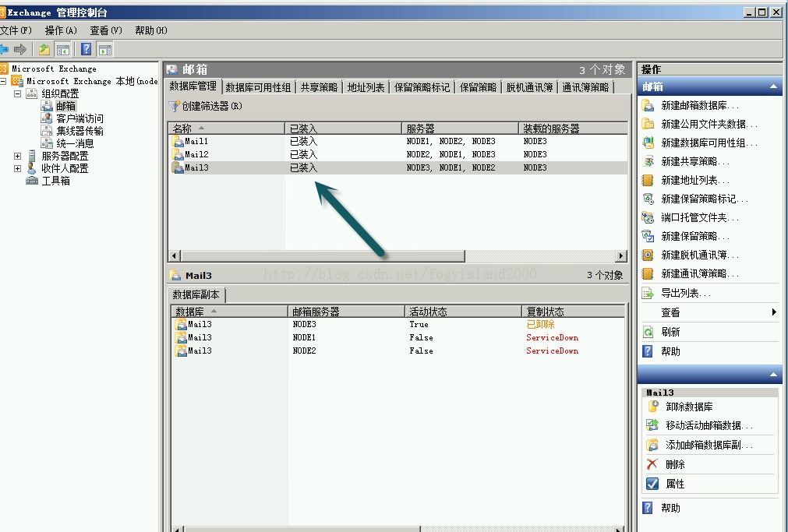This screenshot has width=788, height=532.
Task: Sort the copies list by the 数据库 column
Action: tap(229, 312)
